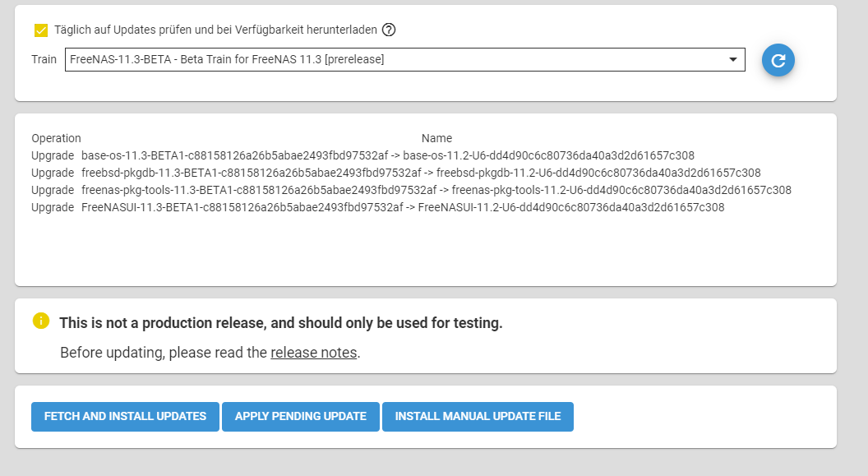Select the FreeNASUI-11.3-BETA1 upgrade row

coord(377,207)
